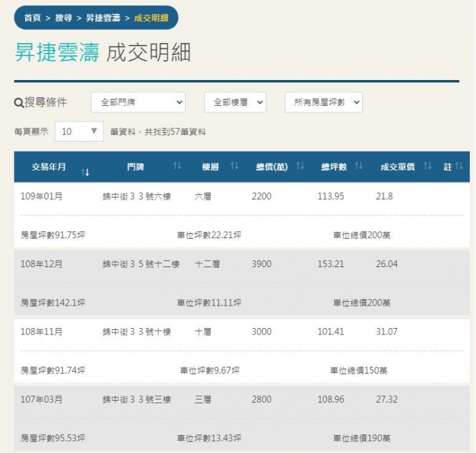The width and height of the screenshot is (476, 453).
Task: Click 房屋坪數142.1坪 text
Action: click(x=53, y=303)
